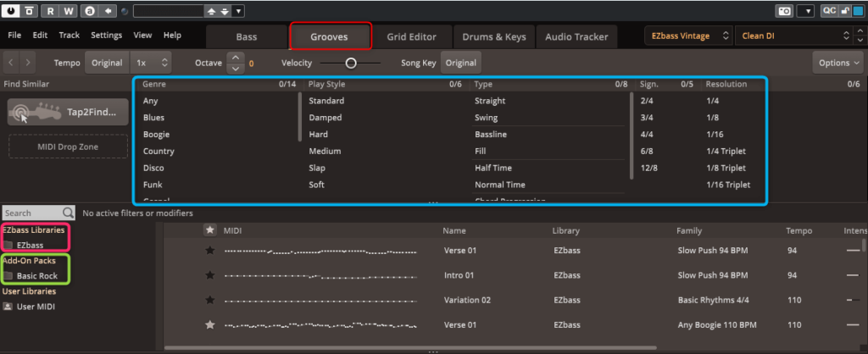This screenshot has width=868, height=354.
Task: Click the Intensity slider for Variation 02
Action: [x=853, y=300]
